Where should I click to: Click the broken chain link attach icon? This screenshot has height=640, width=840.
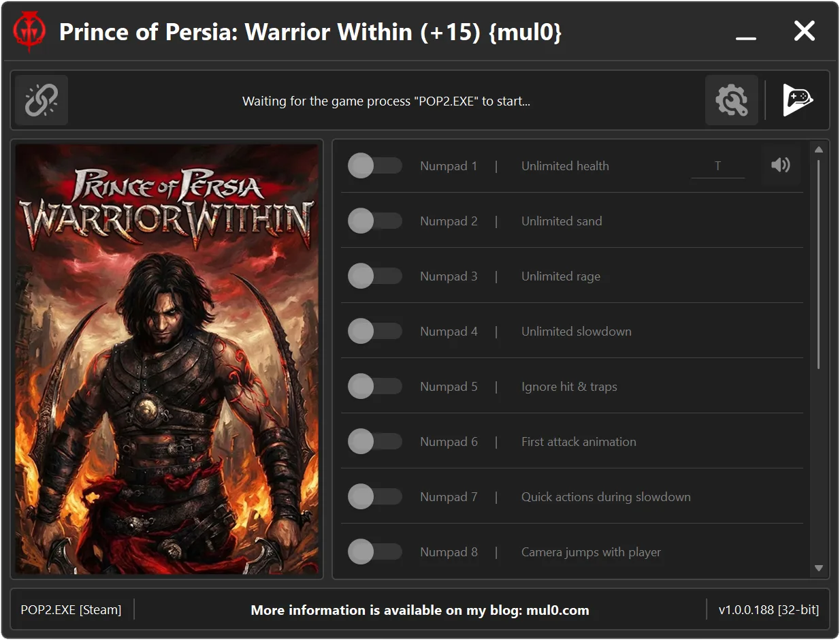[x=42, y=101]
